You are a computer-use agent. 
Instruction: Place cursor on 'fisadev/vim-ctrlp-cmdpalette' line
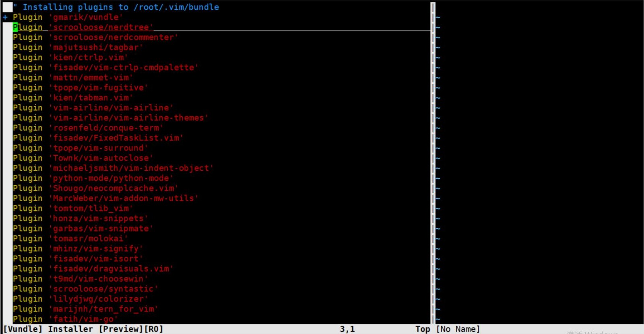coord(106,68)
